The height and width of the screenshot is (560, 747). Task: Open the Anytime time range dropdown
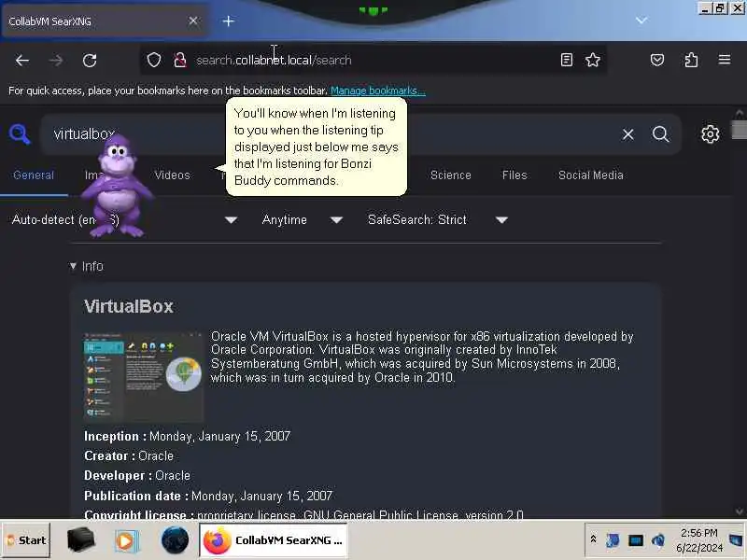[x=302, y=219]
